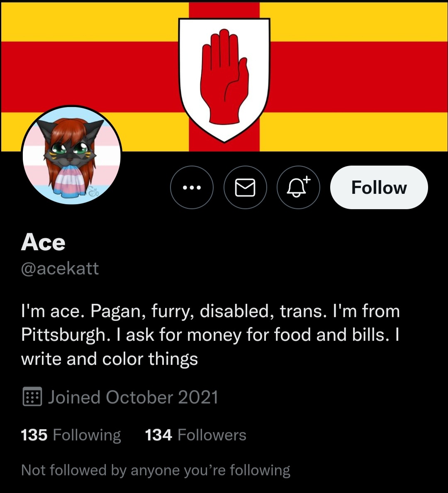Click the bio line write and color things

[110, 359]
